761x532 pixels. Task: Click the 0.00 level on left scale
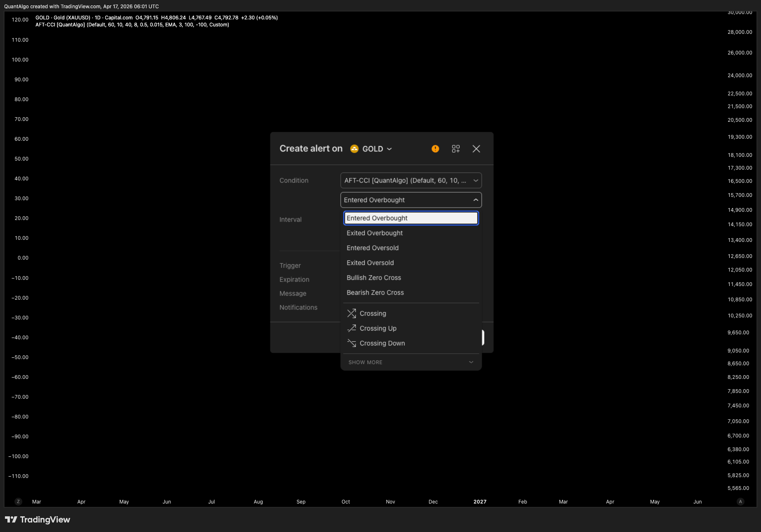click(23, 258)
